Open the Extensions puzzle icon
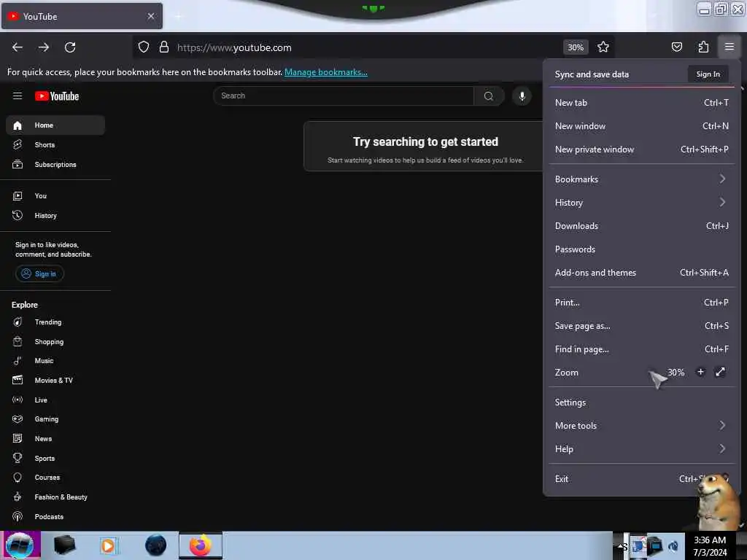The image size is (747, 560). (703, 47)
